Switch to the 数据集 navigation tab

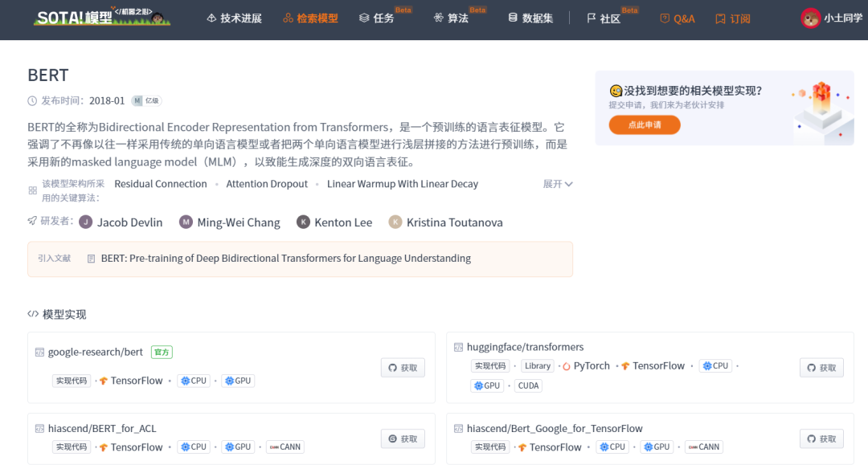[530, 18]
